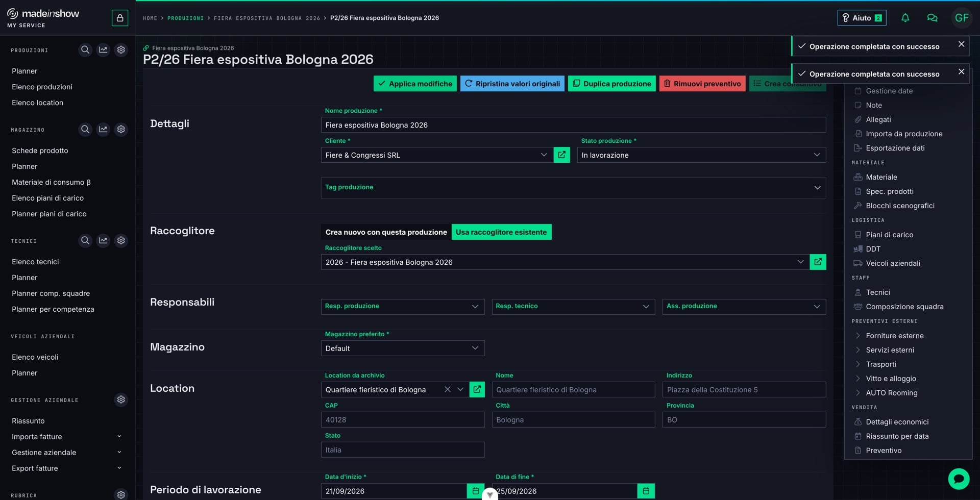Open the Stato produzione dropdown

click(x=701, y=155)
